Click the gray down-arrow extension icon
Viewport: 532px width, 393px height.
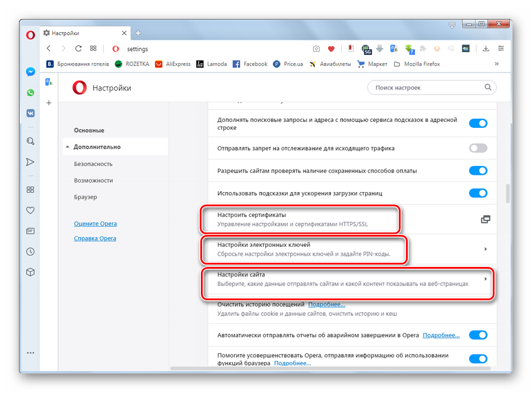point(380,49)
